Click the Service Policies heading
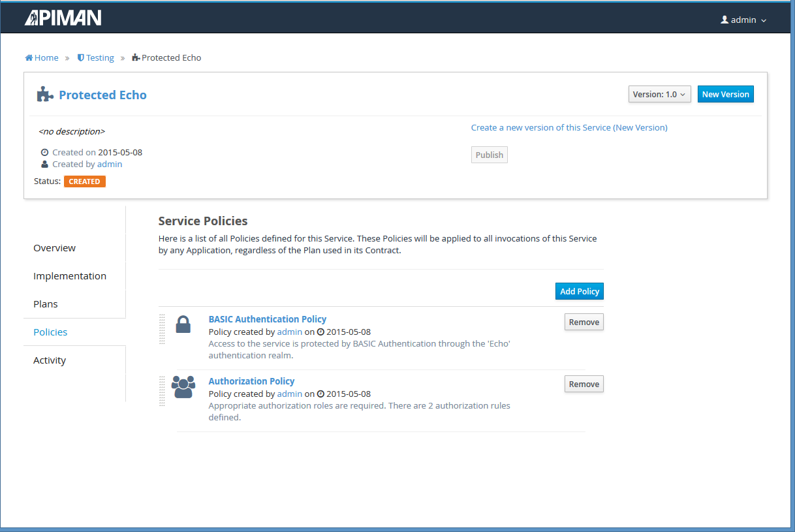The width and height of the screenshot is (795, 532). tap(203, 221)
